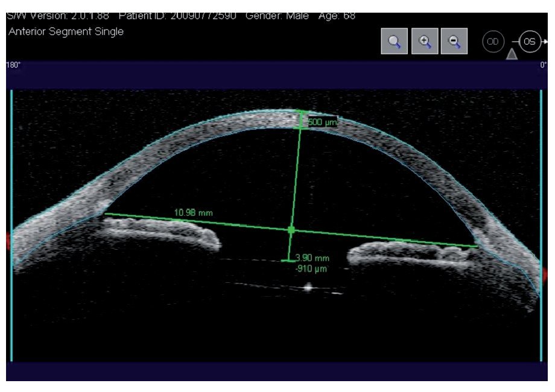Click the left endpoint of the horizontal caliper
The image size is (555, 392).
pos(106,213)
